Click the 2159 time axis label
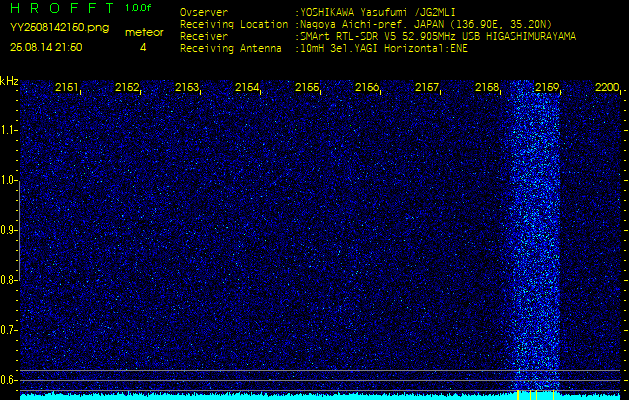 tap(547, 87)
